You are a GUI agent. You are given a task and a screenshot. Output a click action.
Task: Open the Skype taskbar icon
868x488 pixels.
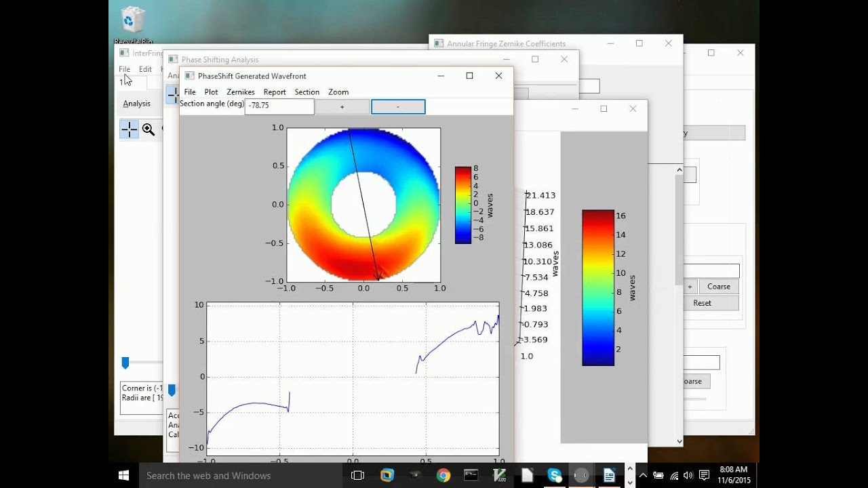[x=555, y=476]
